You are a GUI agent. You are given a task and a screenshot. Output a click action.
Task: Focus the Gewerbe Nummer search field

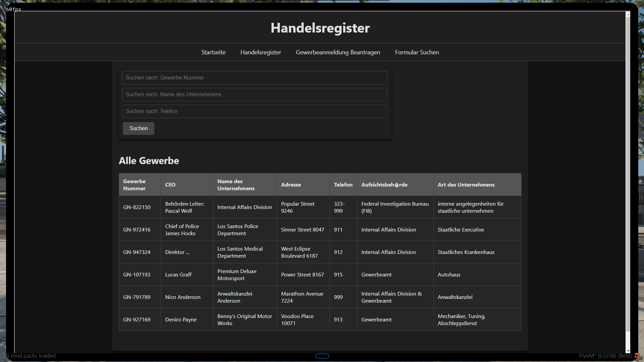click(254, 78)
